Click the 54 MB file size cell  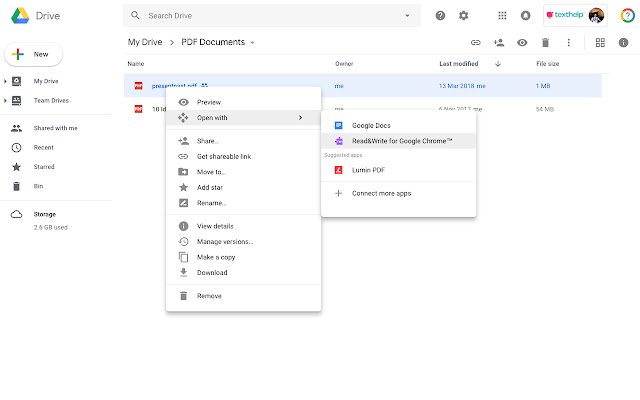[544, 109]
